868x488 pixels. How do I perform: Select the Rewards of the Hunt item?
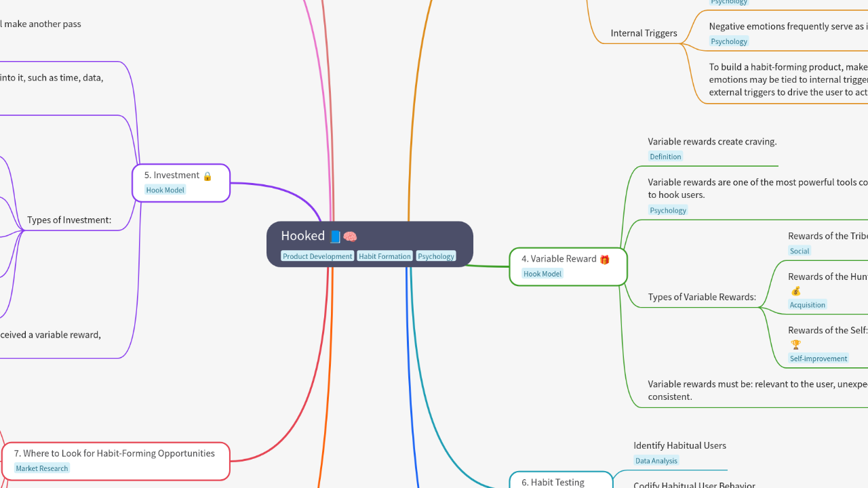point(828,277)
